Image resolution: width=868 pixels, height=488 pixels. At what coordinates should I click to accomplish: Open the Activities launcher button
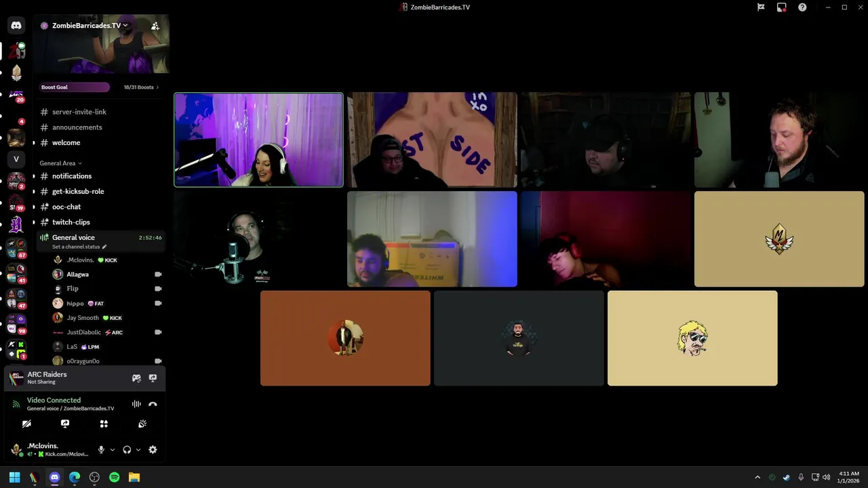click(104, 424)
